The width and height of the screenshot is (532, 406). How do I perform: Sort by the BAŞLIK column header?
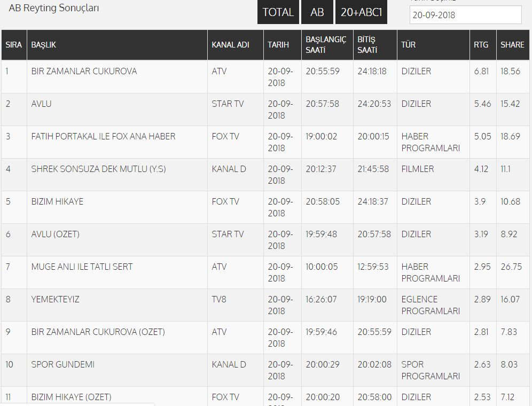pyautogui.click(x=43, y=45)
